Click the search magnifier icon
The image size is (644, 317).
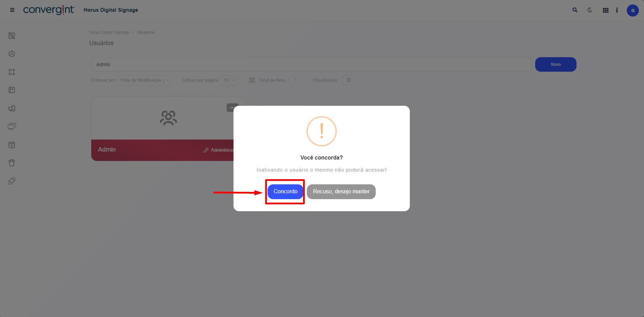[x=575, y=10]
